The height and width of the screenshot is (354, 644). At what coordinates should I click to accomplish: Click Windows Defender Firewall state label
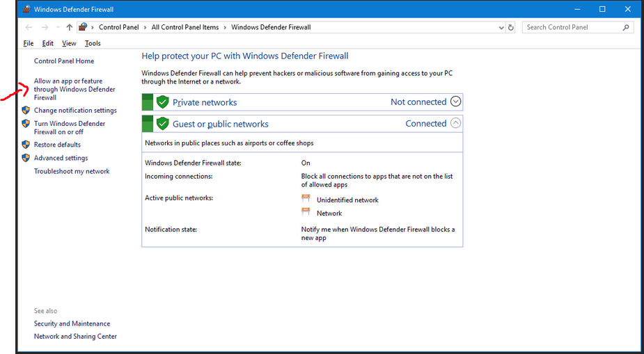click(193, 163)
